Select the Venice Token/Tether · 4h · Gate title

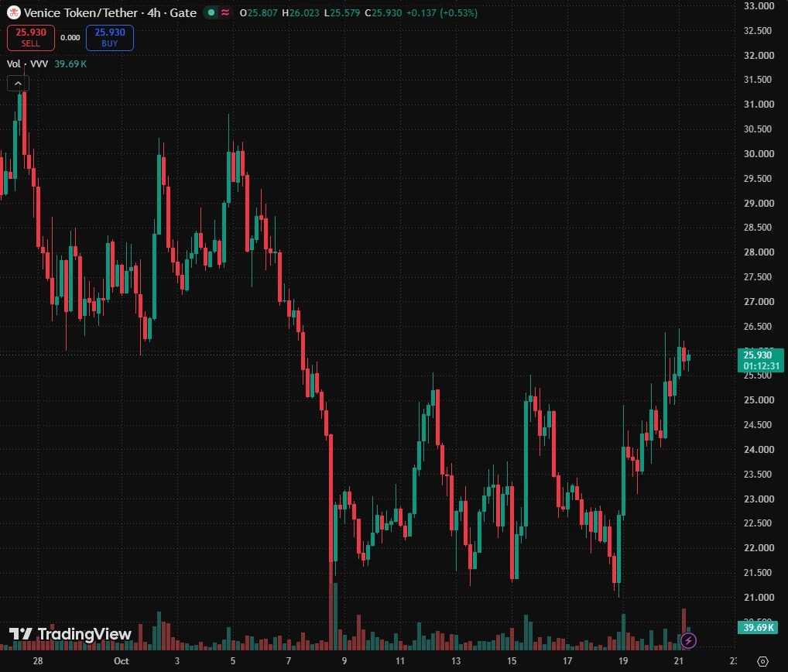coord(110,12)
